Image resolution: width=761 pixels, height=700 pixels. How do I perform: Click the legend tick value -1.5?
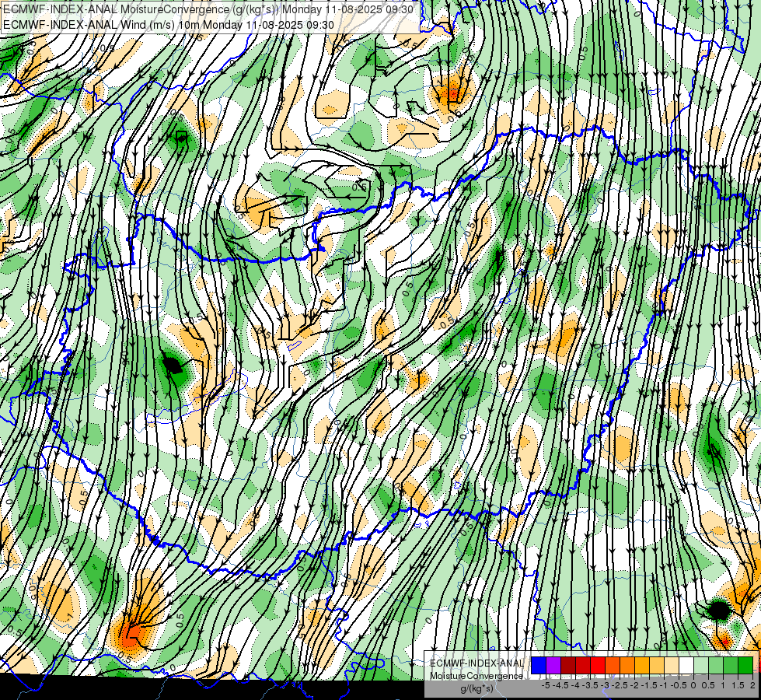[x=649, y=685]
